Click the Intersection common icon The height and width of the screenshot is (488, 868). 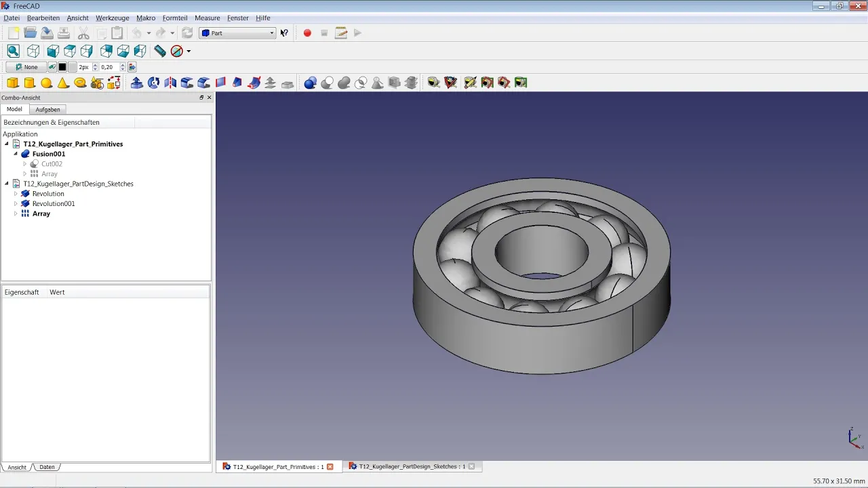point(361,83)
